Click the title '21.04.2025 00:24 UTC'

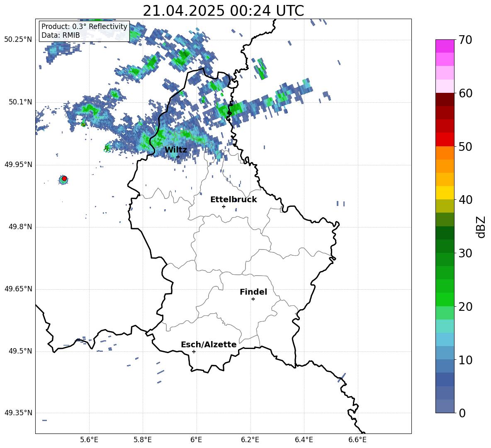click(223, 11)
